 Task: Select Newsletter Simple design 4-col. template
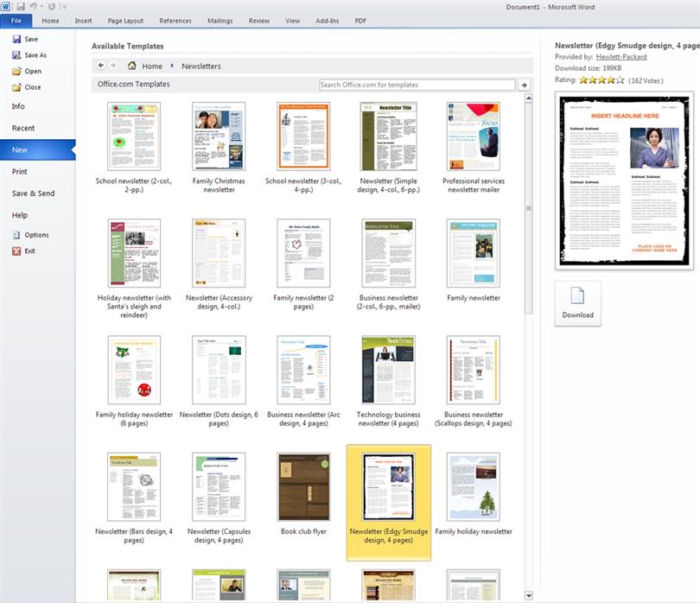click(388, 148)
